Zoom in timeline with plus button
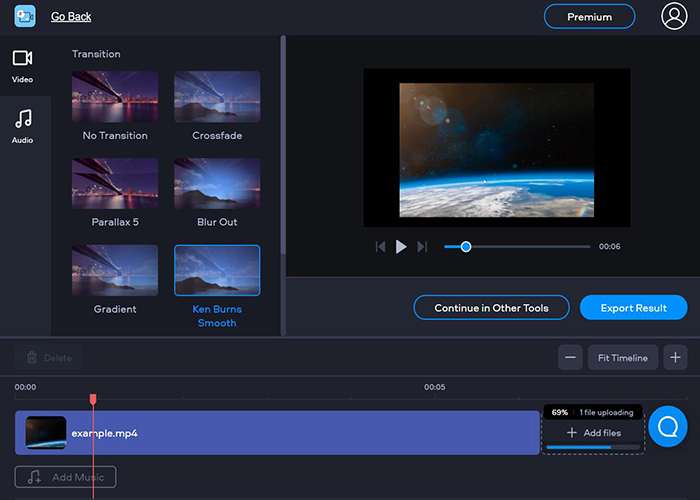The height and width of the screenshot is (500, 700). pyautogui.click(x=675, y=357)
